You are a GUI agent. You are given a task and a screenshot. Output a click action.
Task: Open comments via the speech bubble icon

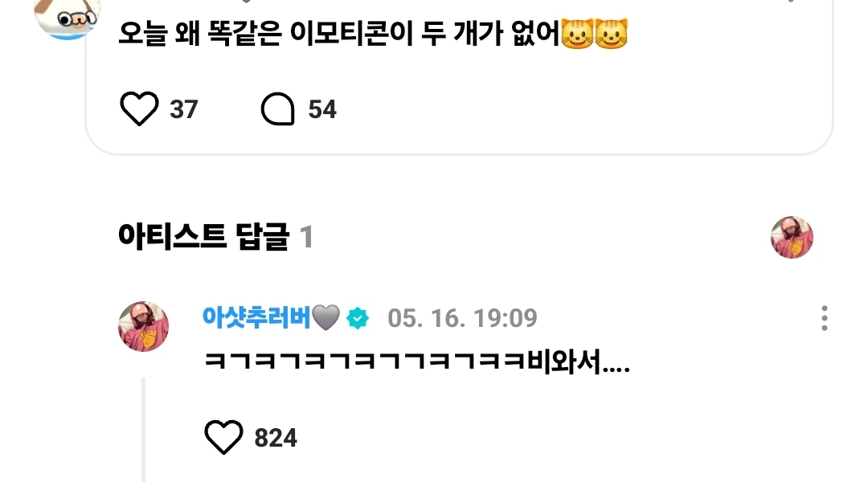click(x=278, y=108)
